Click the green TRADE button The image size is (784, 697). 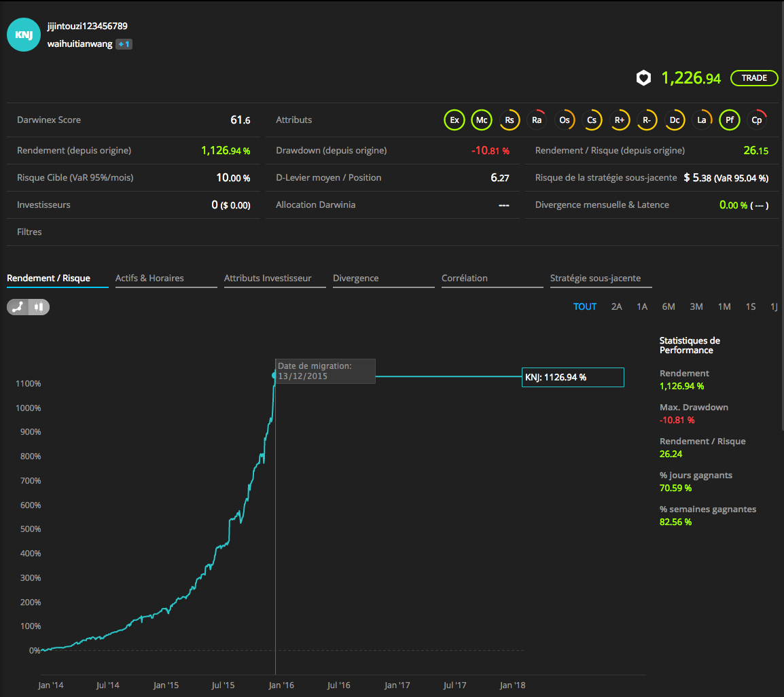[754, 78]
